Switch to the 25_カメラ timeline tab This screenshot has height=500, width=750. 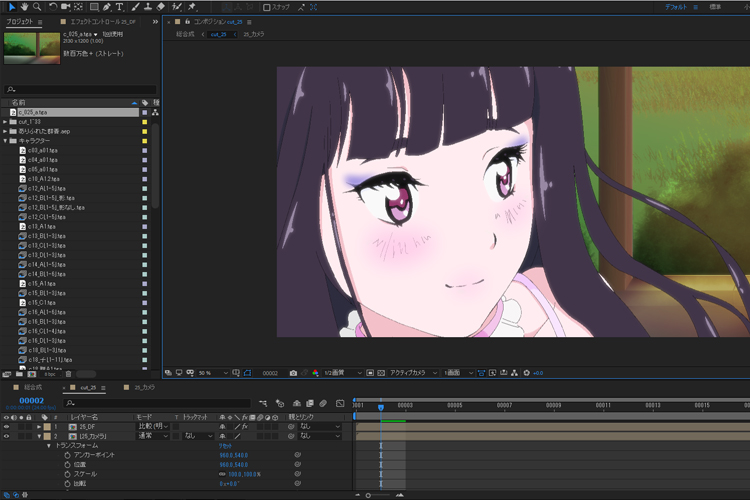click(x=143, y=387)
